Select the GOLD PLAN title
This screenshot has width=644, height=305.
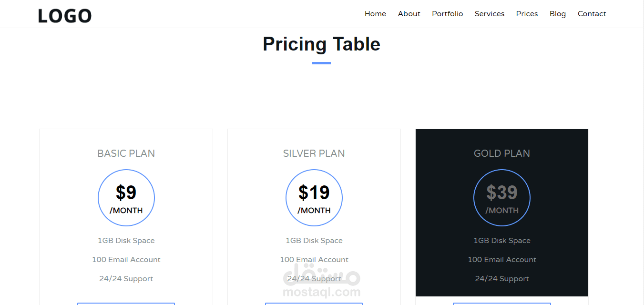502,153
